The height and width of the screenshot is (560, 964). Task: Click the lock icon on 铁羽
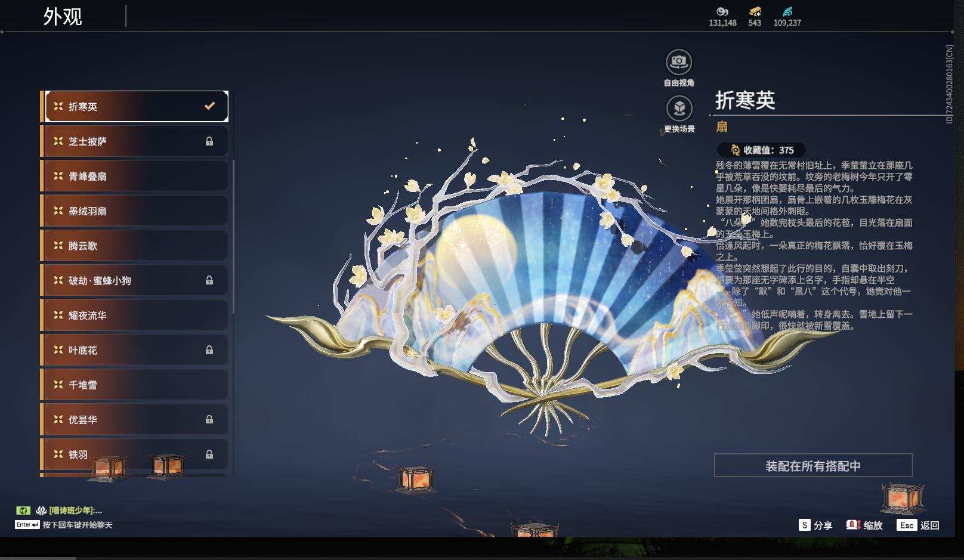(x=209, y=454)
